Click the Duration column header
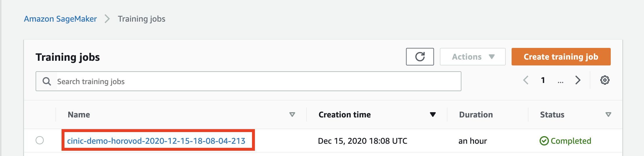 tap(476, 115)
